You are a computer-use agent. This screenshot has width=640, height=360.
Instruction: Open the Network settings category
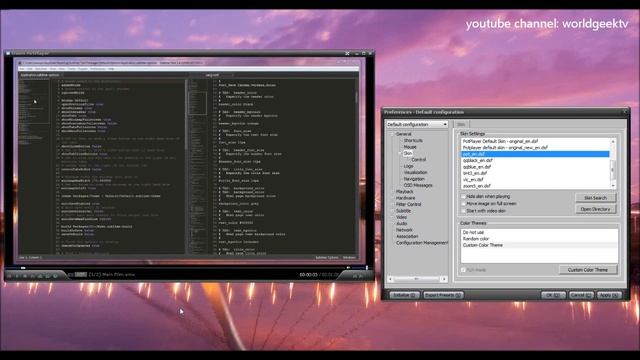coord(404,230)
